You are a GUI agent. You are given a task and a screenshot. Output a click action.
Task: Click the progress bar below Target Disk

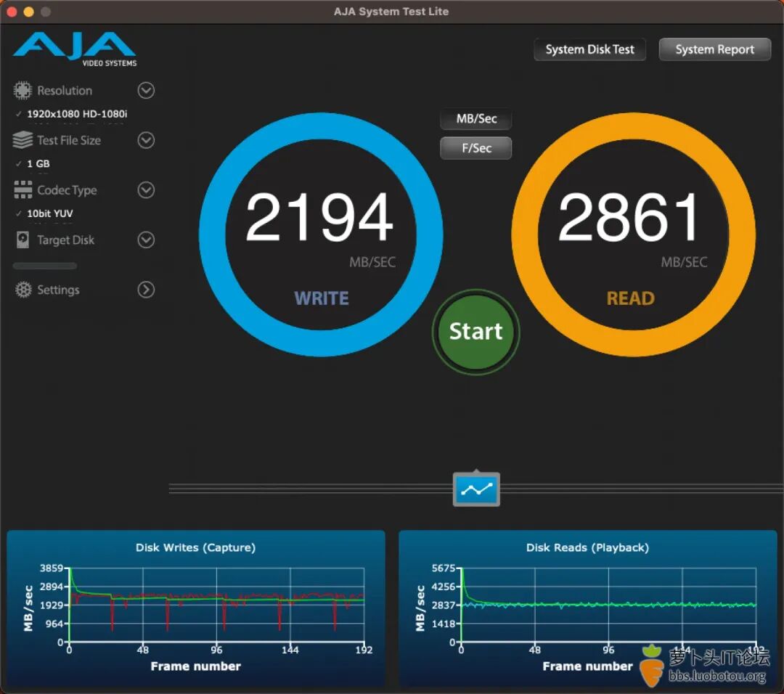pos(44,266)
